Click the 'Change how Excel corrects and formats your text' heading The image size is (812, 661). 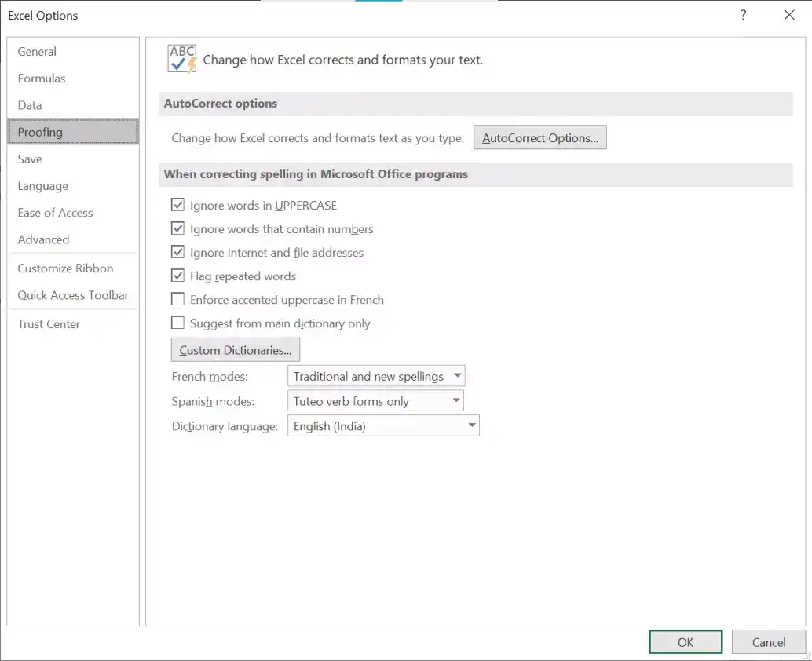tap(343, 60)
